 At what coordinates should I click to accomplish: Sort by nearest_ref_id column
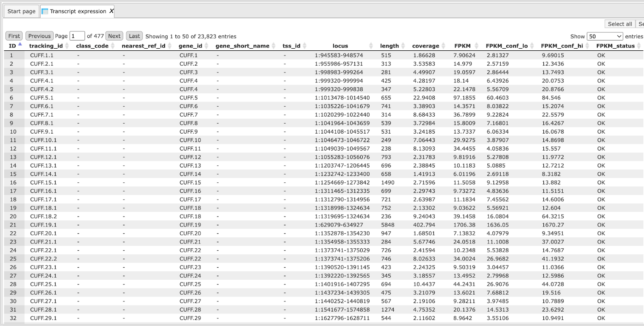143,46
